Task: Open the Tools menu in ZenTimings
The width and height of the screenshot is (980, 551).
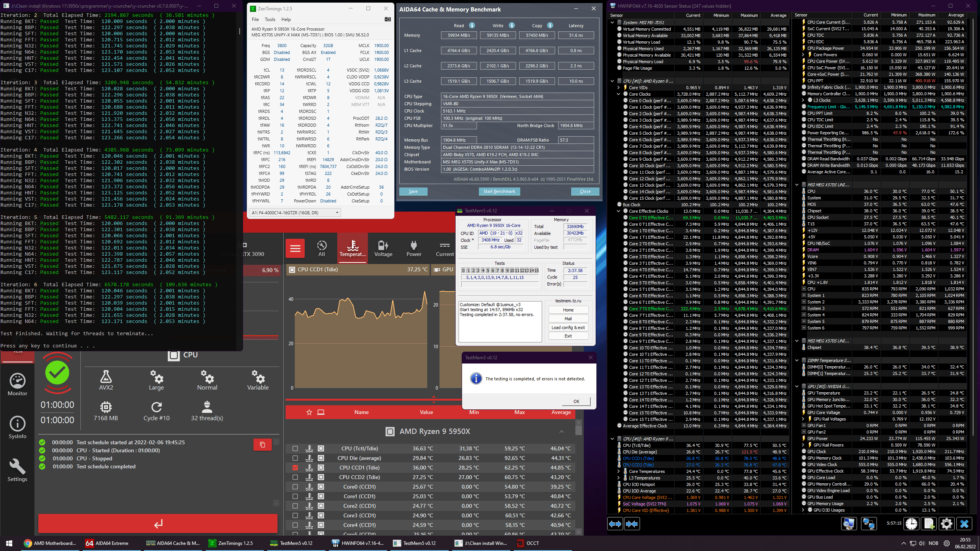Action: click(269, 20)
